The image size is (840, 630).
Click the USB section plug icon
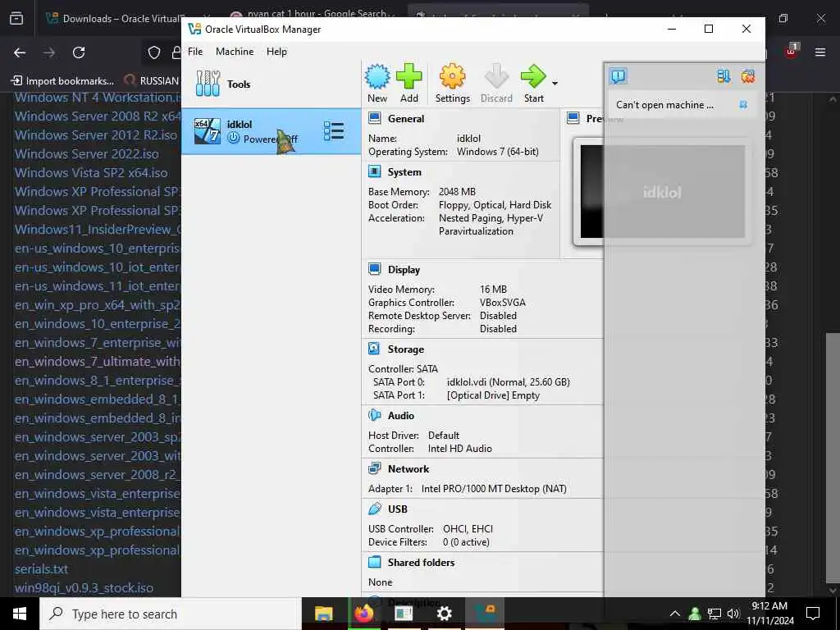point(374,509)
